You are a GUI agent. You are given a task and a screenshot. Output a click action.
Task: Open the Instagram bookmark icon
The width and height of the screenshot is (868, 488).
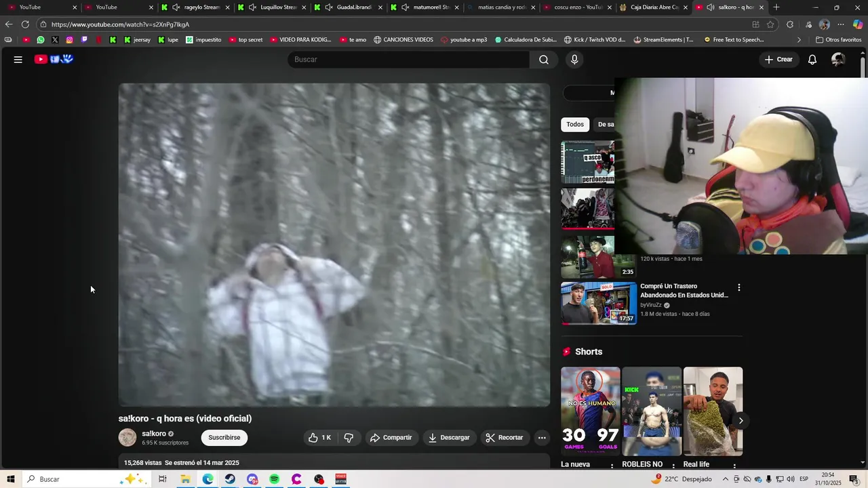coord(69,40)
